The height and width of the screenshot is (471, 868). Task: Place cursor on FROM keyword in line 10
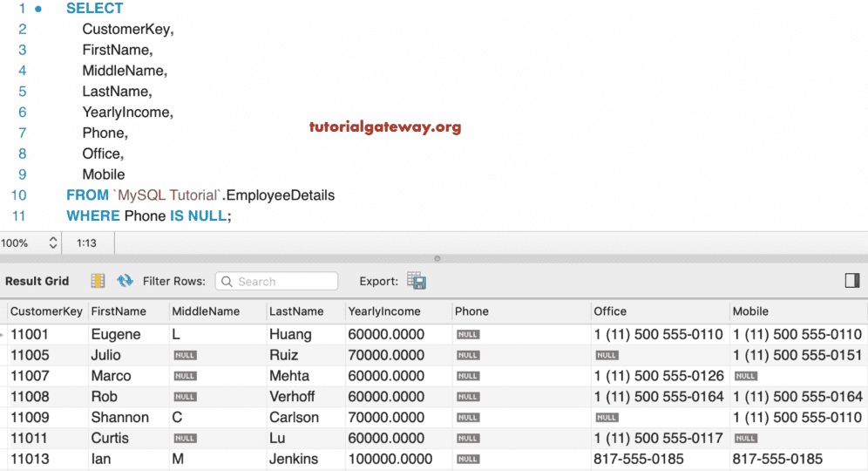(x=87, y=195)
